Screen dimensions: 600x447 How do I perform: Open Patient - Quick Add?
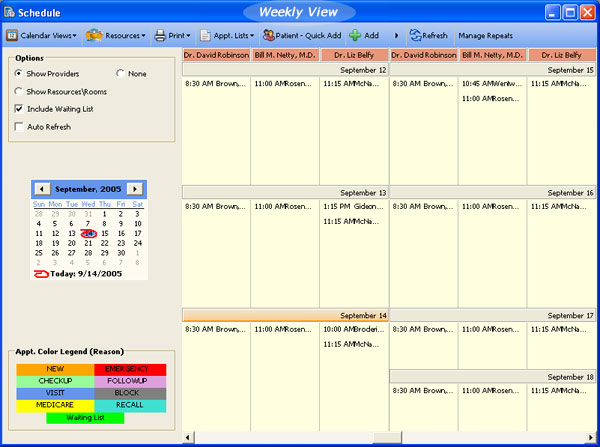[x=301, y=35]
